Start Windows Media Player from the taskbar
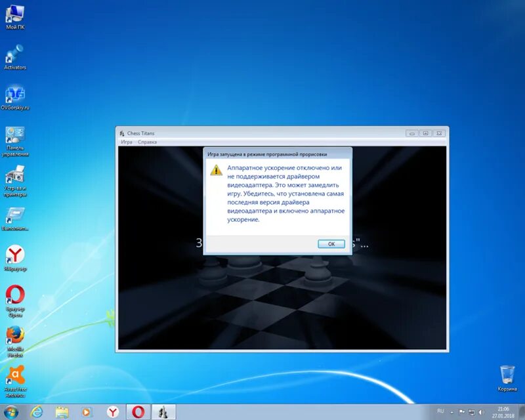This screenshot has height=420, width=525. [85, 412]
